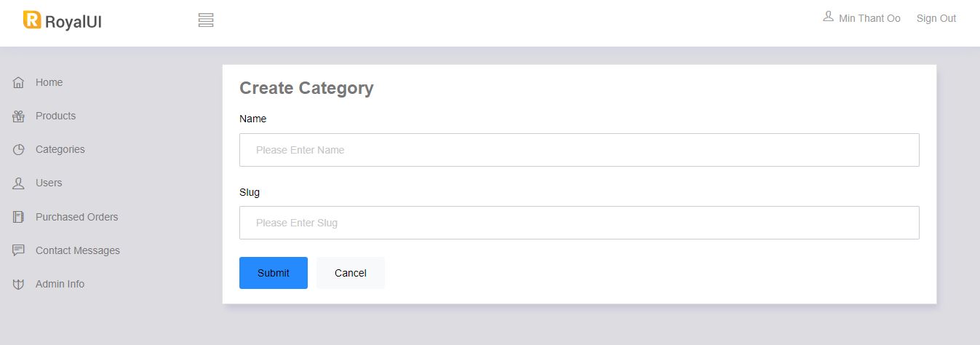The height and width of the screenshot is (345, 980).
Task: Click the Sign Out link
Action: pos(936,18)
